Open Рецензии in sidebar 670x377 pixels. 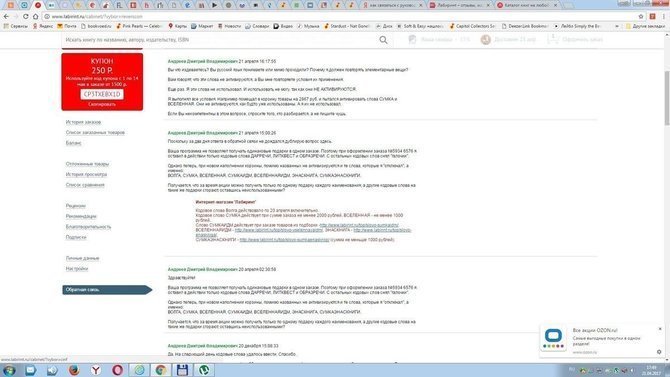tap(76, 206)
